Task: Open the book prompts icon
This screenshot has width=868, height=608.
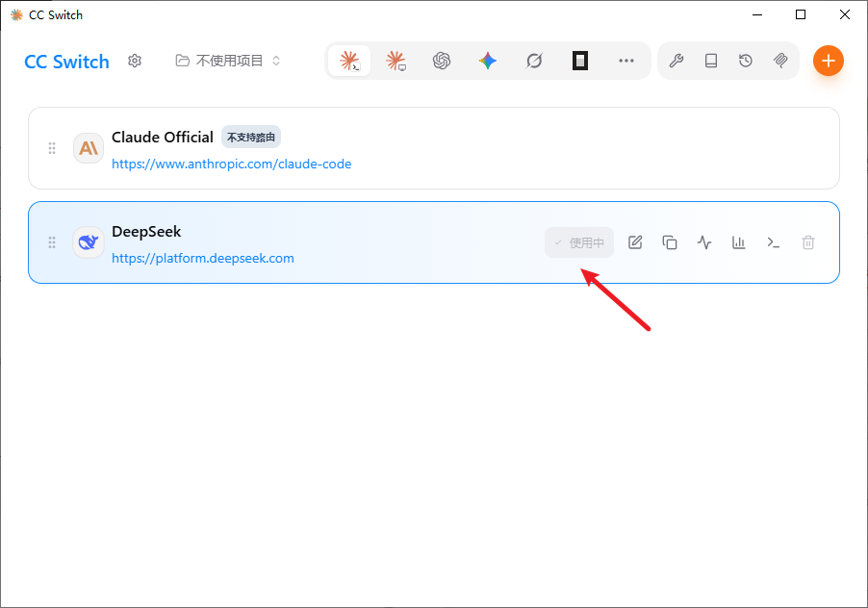Action: 711,61
